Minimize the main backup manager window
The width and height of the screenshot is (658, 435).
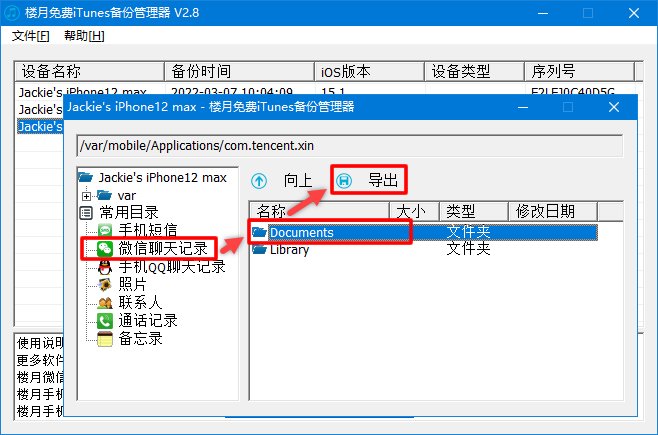(x=543, y=13)
